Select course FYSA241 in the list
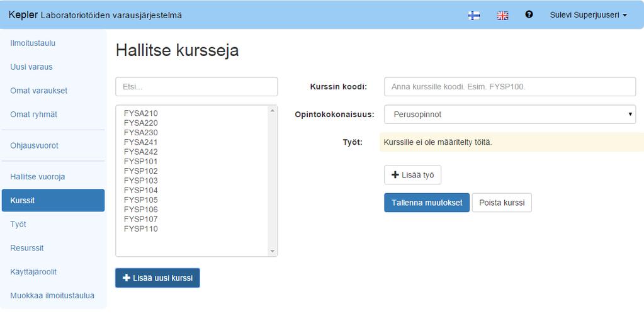Screen dimensions: 644x326 [141, 142]
